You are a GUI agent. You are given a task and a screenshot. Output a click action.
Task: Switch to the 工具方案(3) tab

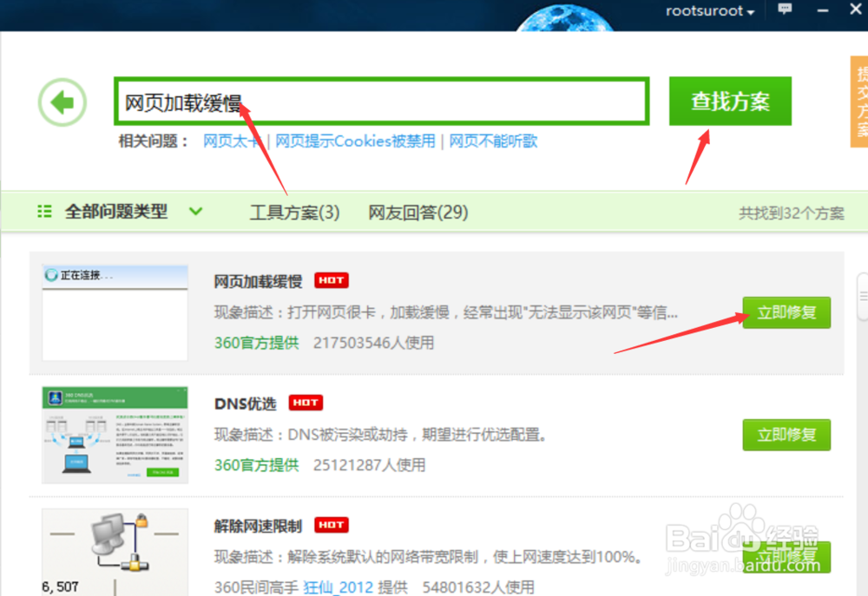[294, 211]
